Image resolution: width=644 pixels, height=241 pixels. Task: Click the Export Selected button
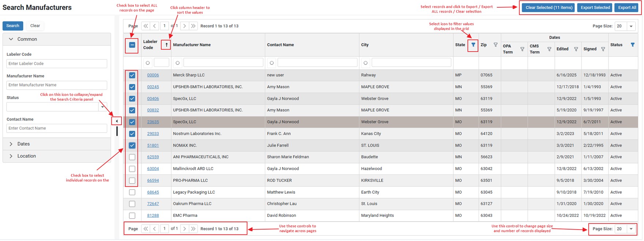[595, 8]
